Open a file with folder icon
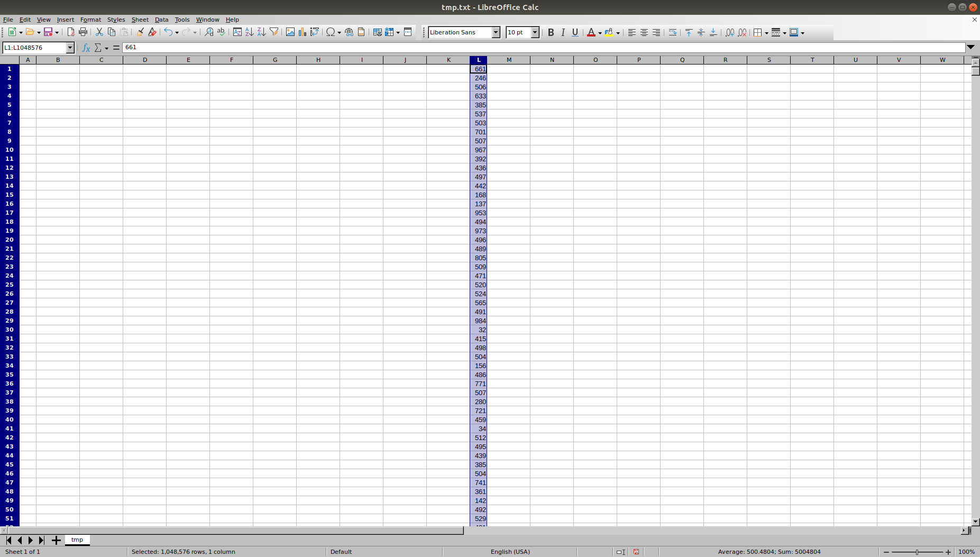 click(30, 32)
